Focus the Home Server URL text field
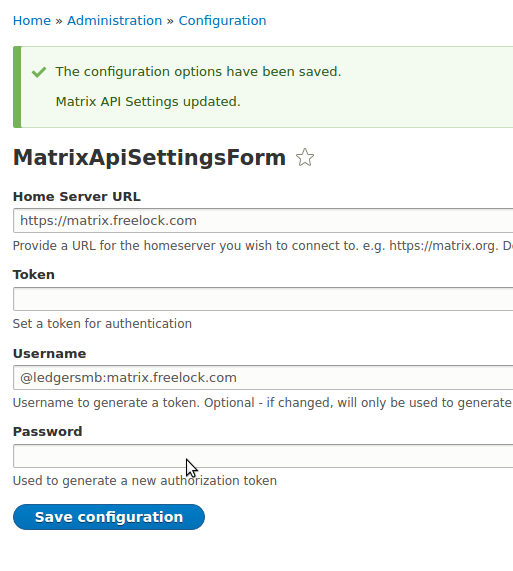 [x=263, y=221]
